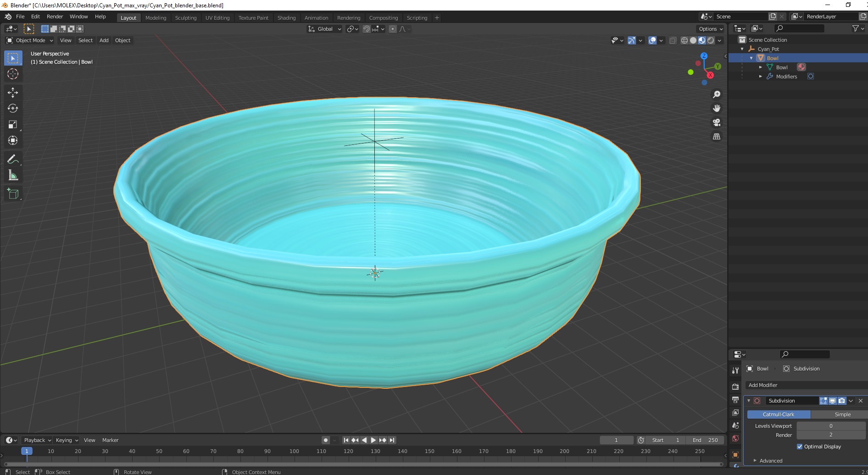Jump to the timeline end frame
The height and width of the screenshot is (475, 868).
pos(392,440)
